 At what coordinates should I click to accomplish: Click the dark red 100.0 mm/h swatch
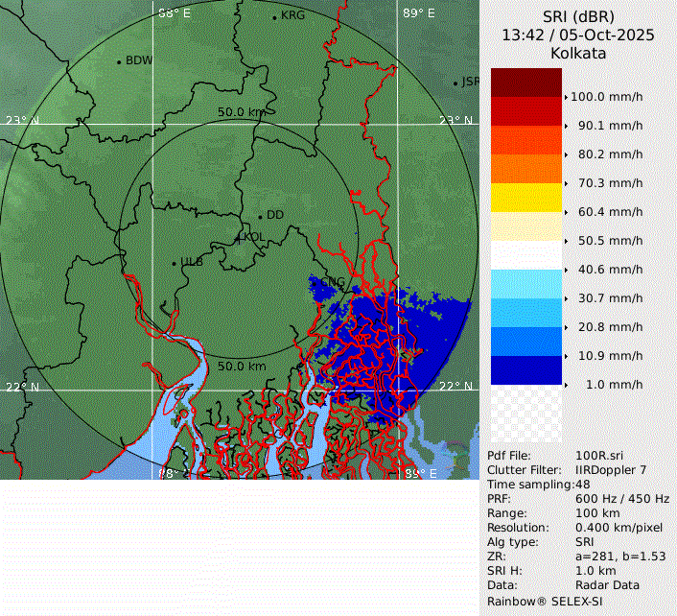[x=525, y=83]
